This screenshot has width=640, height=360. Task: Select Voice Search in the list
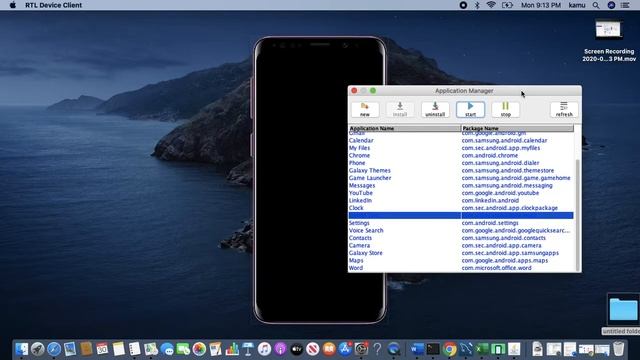(461, 230)
